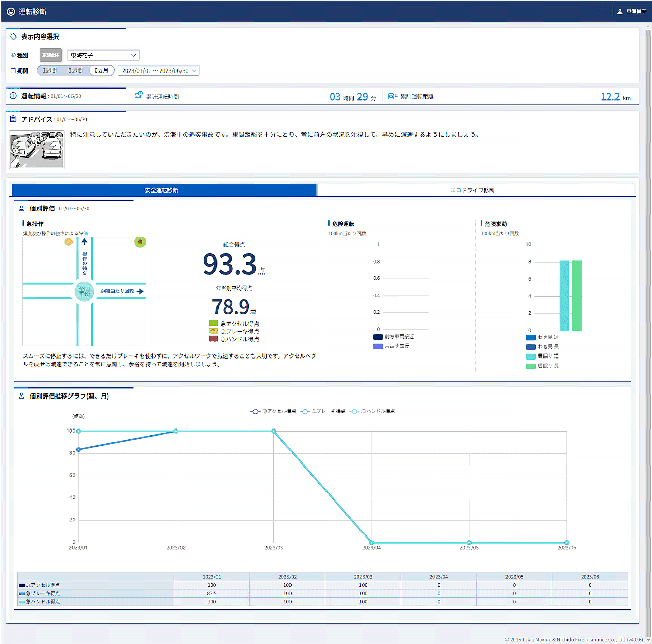Select the 8週間 period option
The width and height of the screenshot is (652, 644).
(76, 70)
